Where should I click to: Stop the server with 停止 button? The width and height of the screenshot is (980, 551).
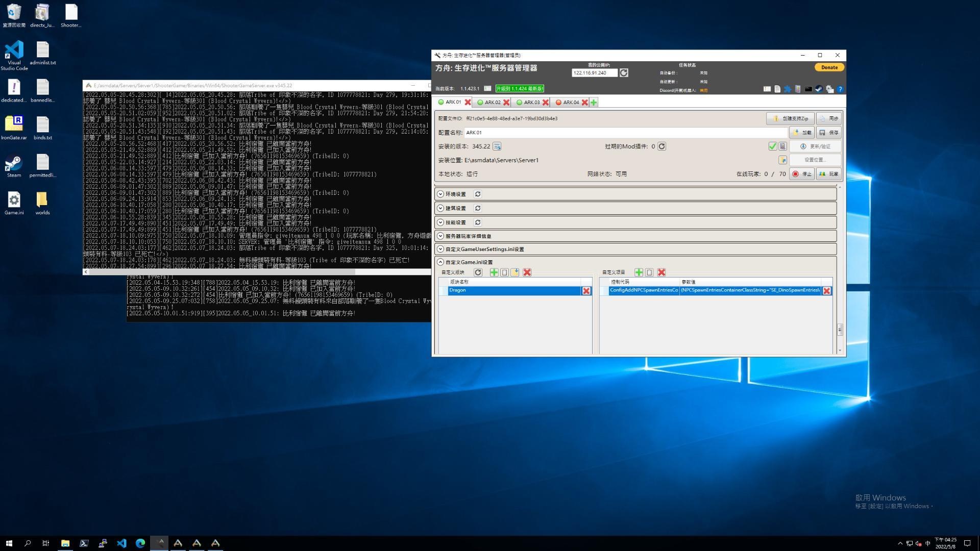[x=802, y=174]
